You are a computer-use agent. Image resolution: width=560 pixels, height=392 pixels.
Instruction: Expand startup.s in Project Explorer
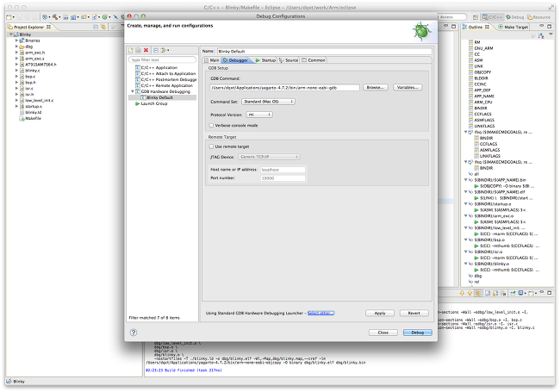pos(16,106)
